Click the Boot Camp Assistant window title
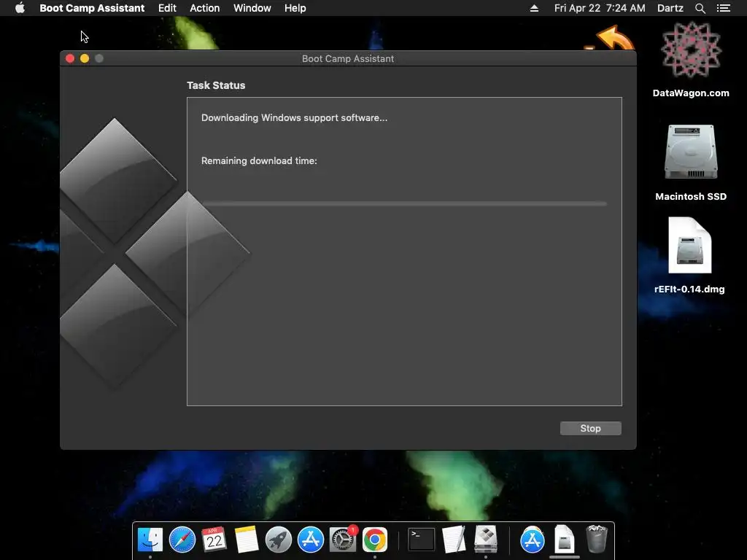747x560 pixels. [x=348, y=58]
